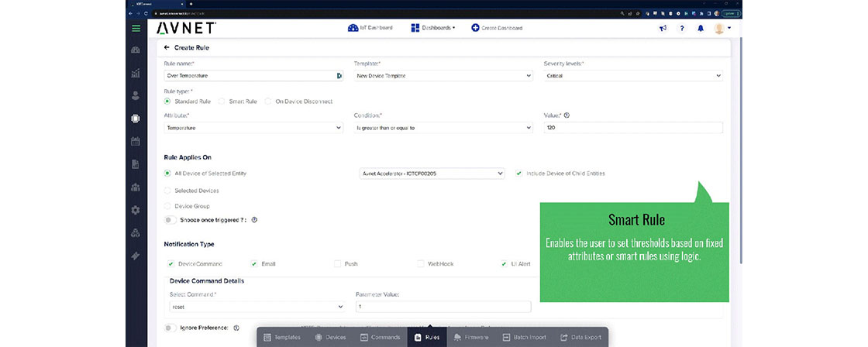Open the calendar sidebar icon
This screenshot has width=868, height=347.
[136, 141]
